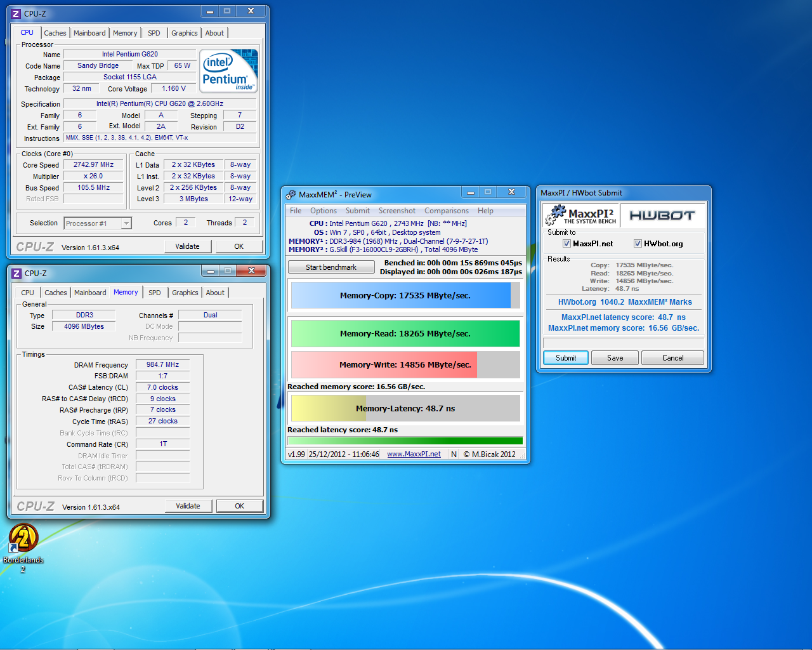This screenshot has width=812, height=650.
Task: Open the Submit menu in MaxxMEM²
Action: [358, 211]
